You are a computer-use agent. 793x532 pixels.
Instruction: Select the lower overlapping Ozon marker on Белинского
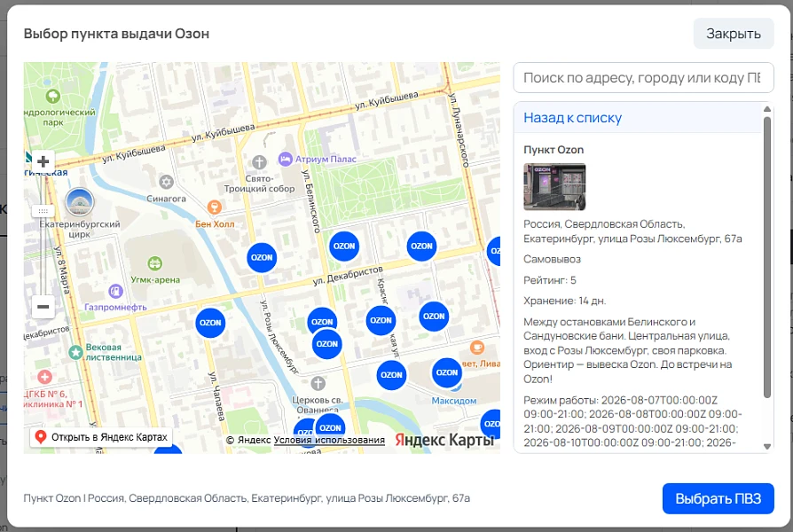326,344
